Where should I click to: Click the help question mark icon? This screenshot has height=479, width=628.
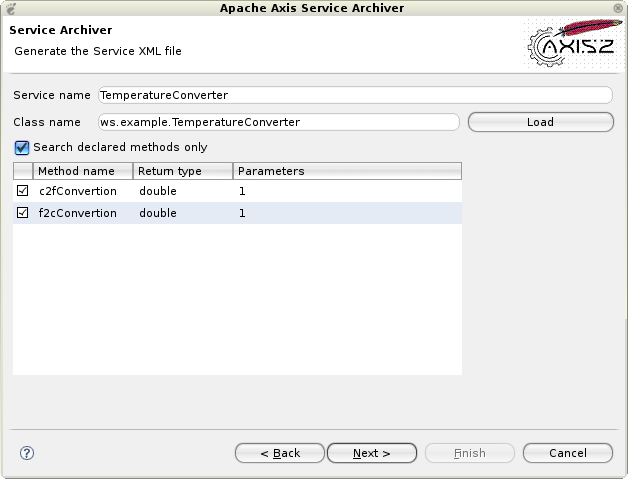pos(27,453)
